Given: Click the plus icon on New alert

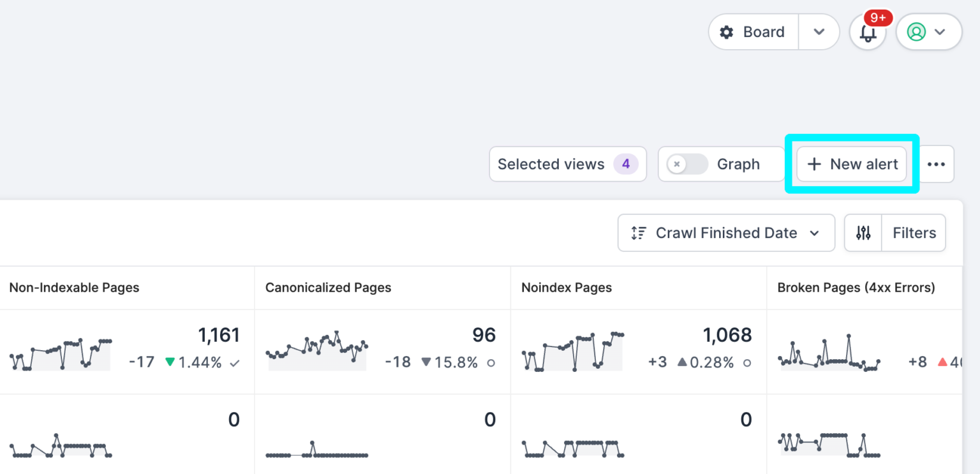Looking at the screenshot, I should [814, 164].
